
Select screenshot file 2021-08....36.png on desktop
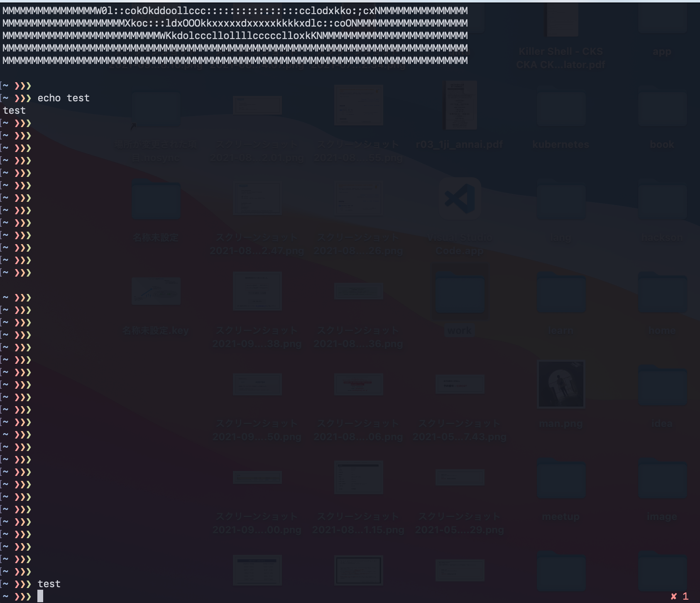point(359,291)
